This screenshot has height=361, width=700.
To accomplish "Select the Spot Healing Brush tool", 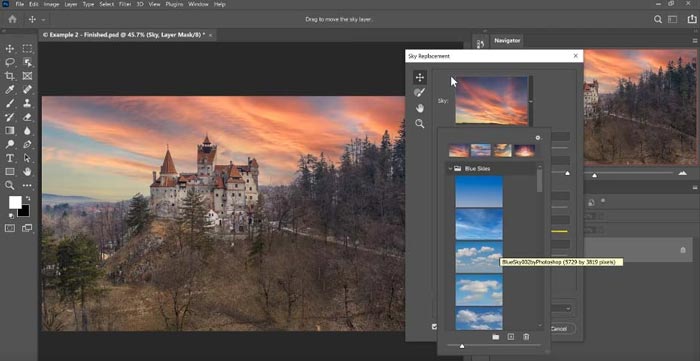I will click(x=27, y=90).
